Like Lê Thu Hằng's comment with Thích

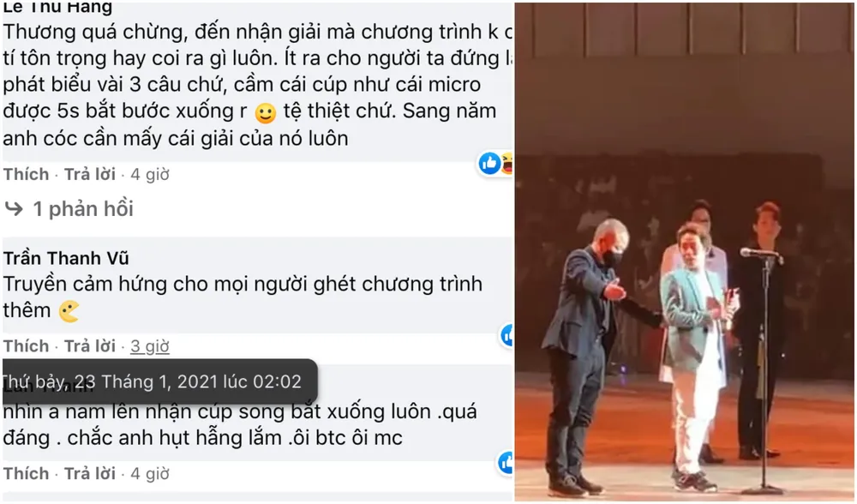click(x=27, y=174)
